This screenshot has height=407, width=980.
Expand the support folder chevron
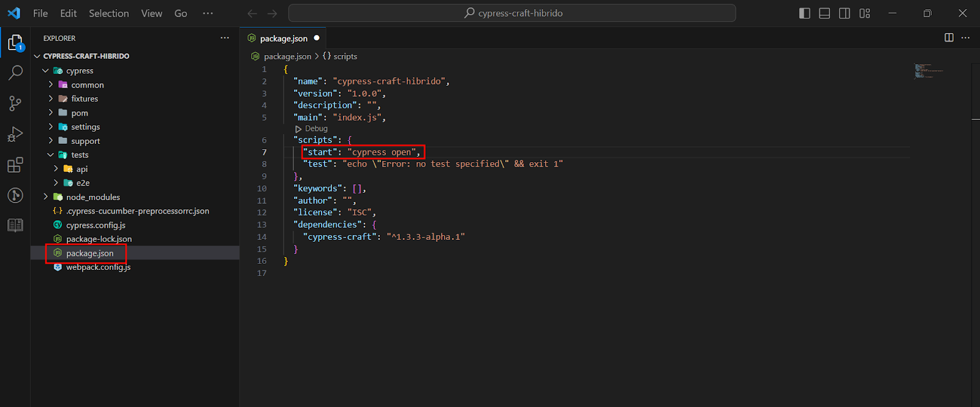(x=51, y=141)
